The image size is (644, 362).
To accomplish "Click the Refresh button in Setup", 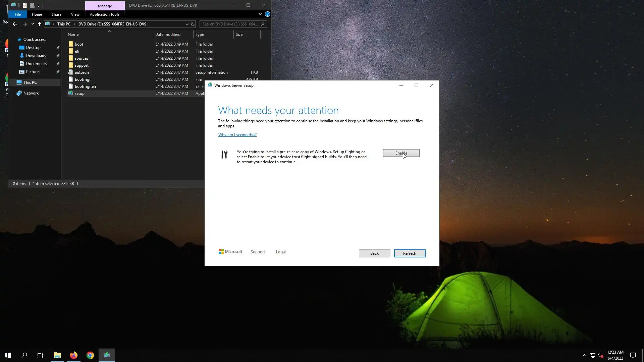I will pyautogui.click(x=409, y=253).
